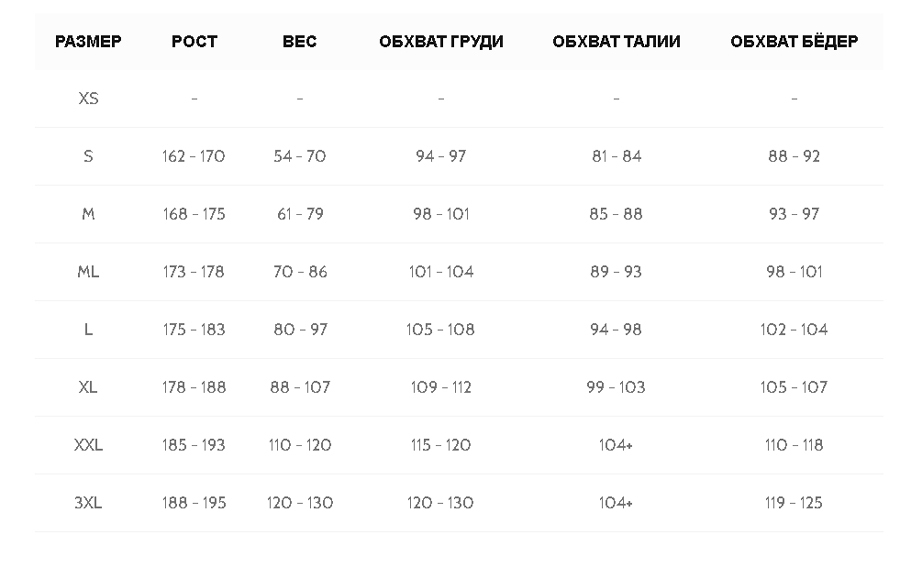Click the ОБХВАТ БЁДЕР header
Screen dimensions: 900x562
(794, 41)
